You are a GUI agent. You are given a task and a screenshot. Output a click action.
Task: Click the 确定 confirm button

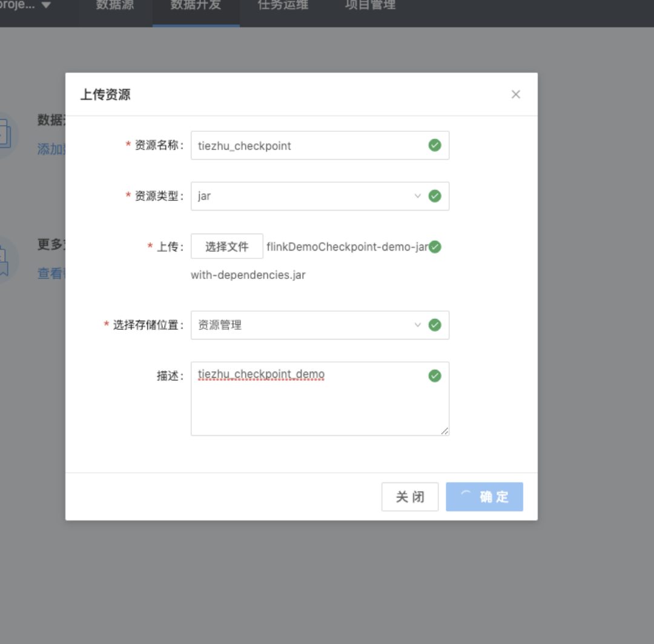[484, 497]
